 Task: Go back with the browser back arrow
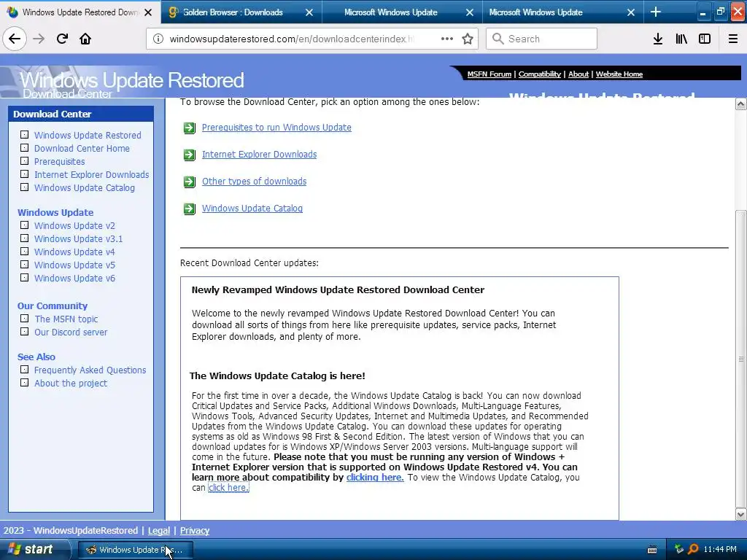tap(15, 39)
